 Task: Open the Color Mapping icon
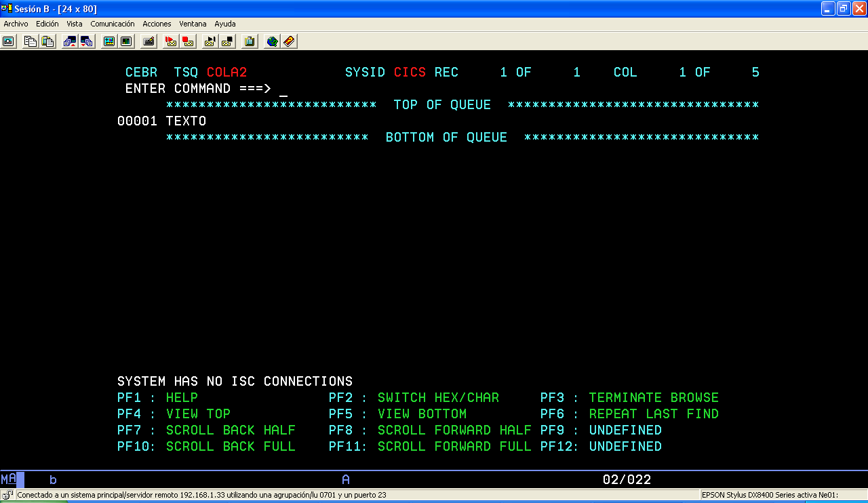pos(126,41)
